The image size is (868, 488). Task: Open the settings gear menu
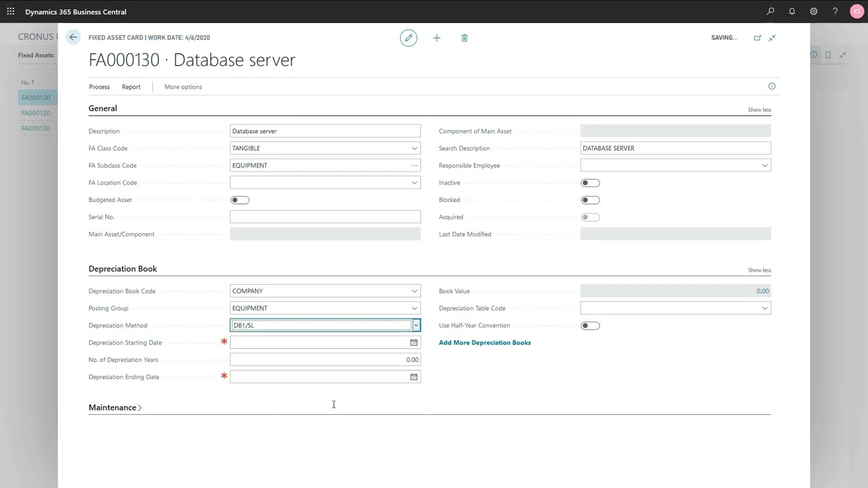[x=814, y=12]
